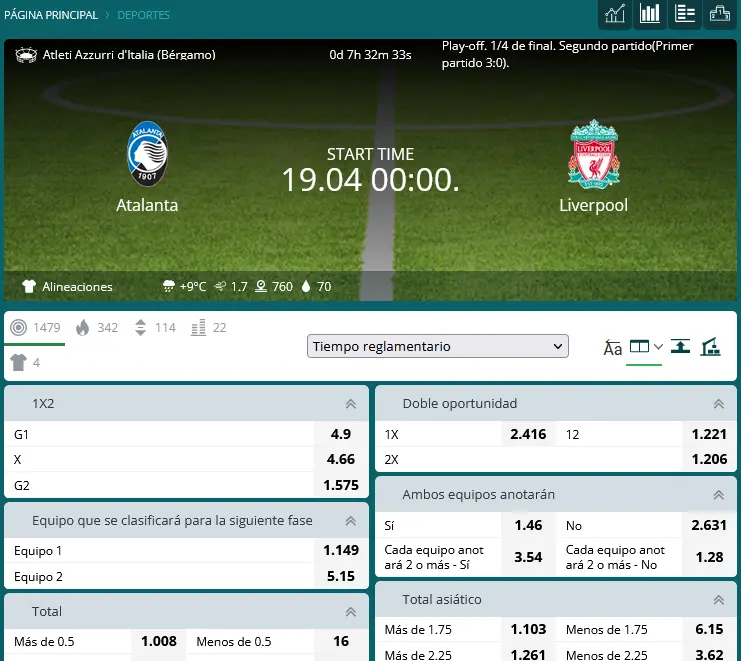The width and height of the screenshot is (741, 661).
Task: Open the line chart statistics icon
Action: [x=615, y=14]
